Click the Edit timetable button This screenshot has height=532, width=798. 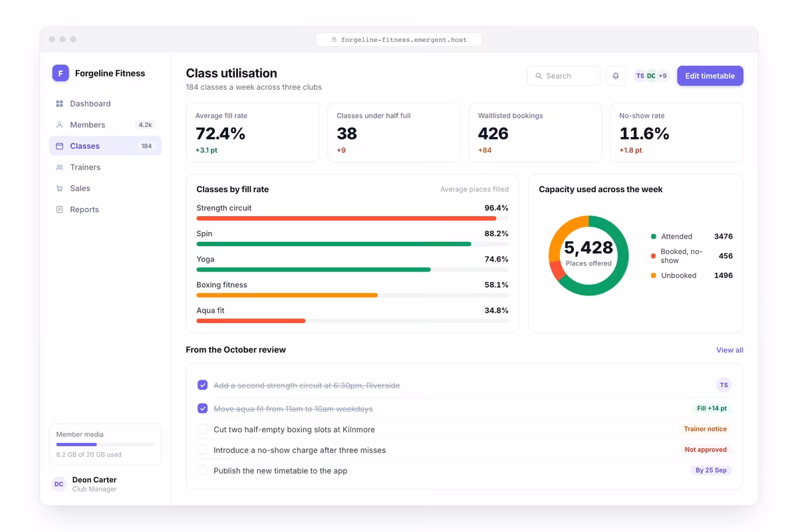coord(710,76)
